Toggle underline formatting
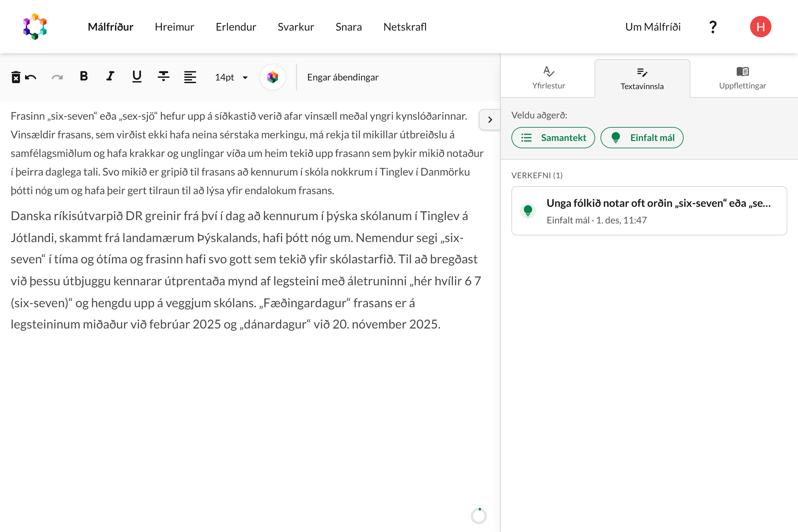The width and height of the screenshot is (798, 532). 137,77
